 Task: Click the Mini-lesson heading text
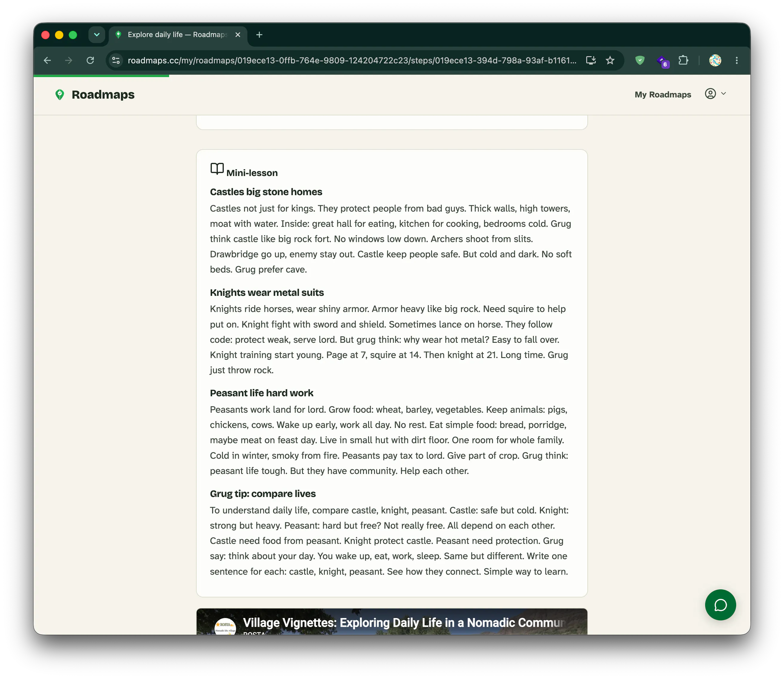(x=252, y=173)
